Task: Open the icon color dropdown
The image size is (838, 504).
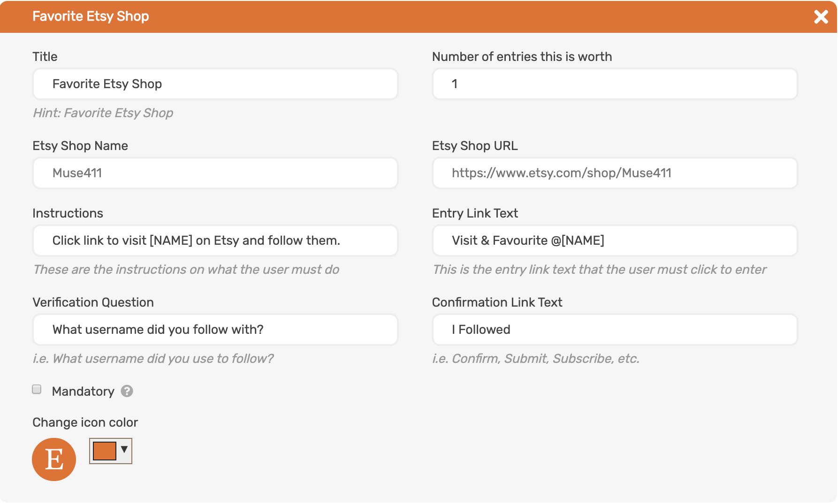Action: 123,451
